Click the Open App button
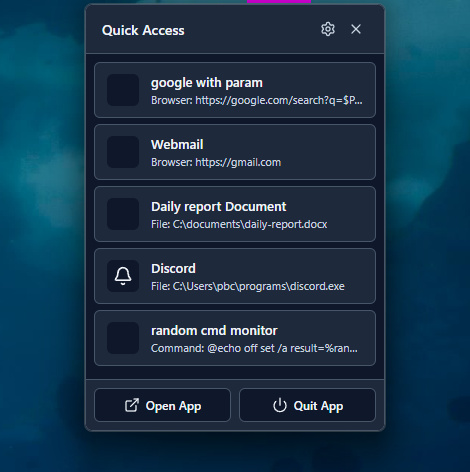 click(x=162, y=405)
